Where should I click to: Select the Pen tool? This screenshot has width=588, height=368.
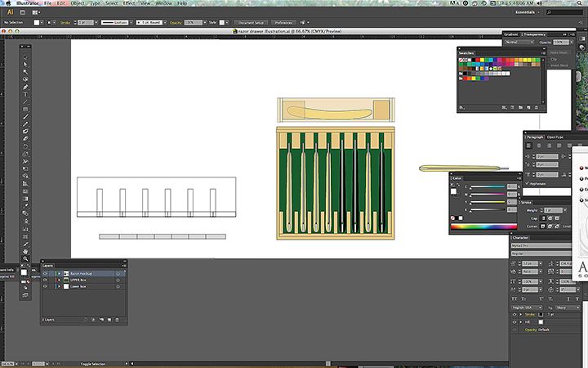click(25, 87)
